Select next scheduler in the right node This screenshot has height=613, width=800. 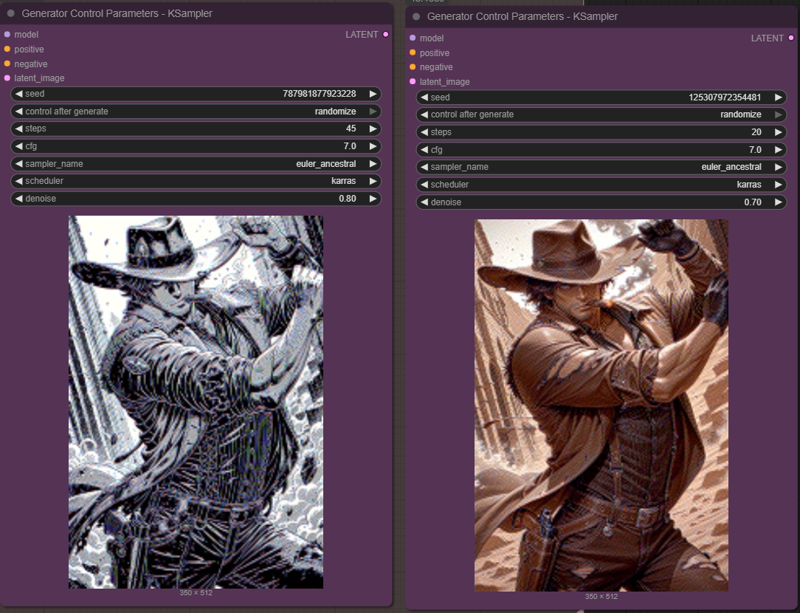[778, 185]
